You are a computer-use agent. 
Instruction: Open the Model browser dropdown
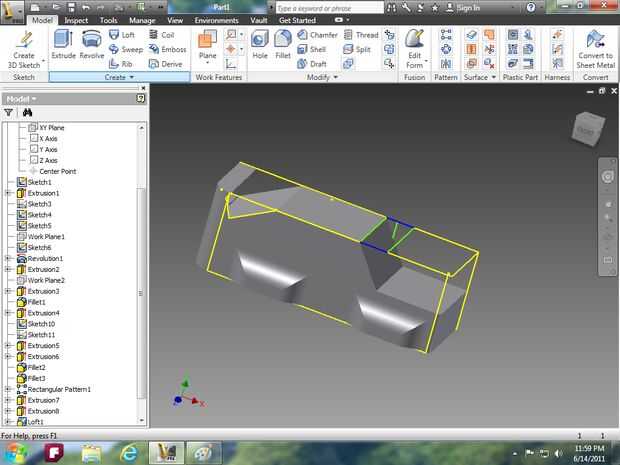21,98
